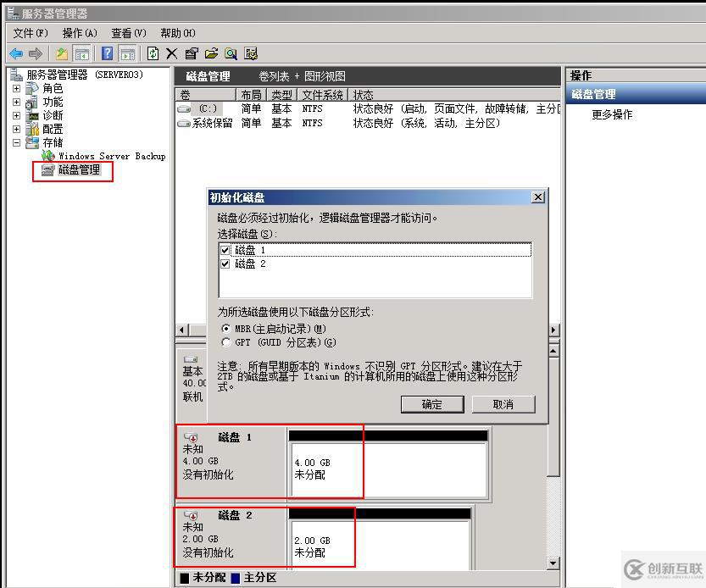Screen dimensions: 706x588
Task: Open the 文件(F) menu
Action: (x=31, y=33)
